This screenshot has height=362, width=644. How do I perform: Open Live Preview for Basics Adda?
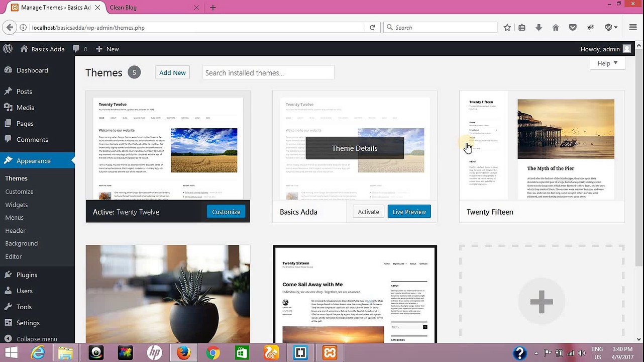point(409,212)
